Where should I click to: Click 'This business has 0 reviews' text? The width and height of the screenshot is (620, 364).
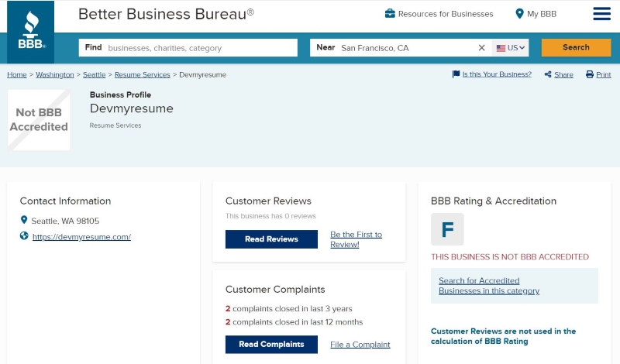270,216
